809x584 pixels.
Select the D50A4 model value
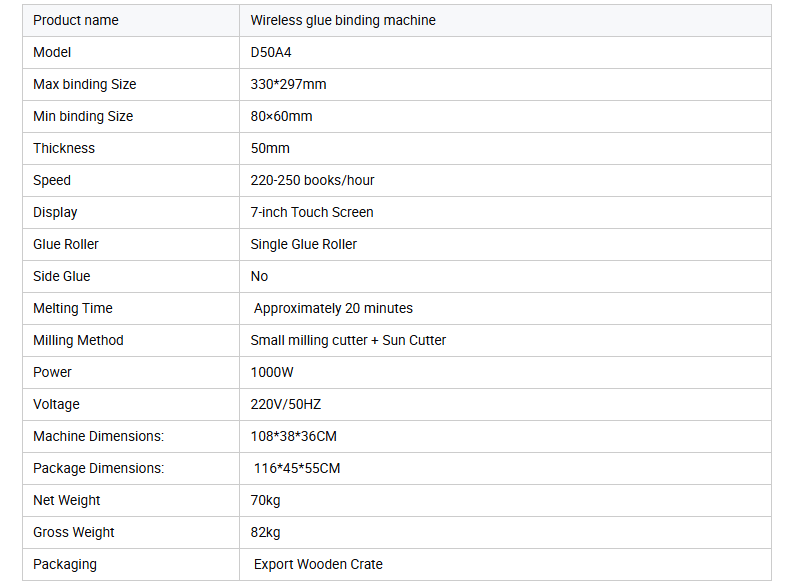tap(271, 52)
